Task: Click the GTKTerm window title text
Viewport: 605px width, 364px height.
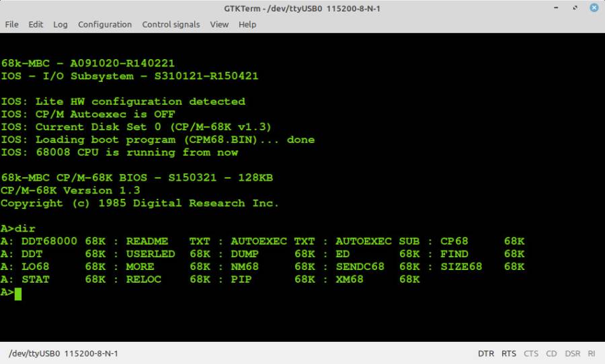Action: pos(302,8)
